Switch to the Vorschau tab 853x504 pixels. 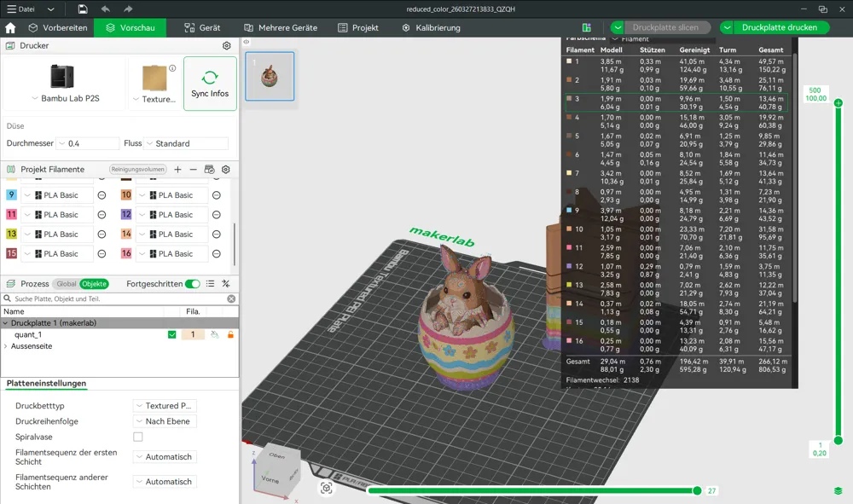click(130, 28)
